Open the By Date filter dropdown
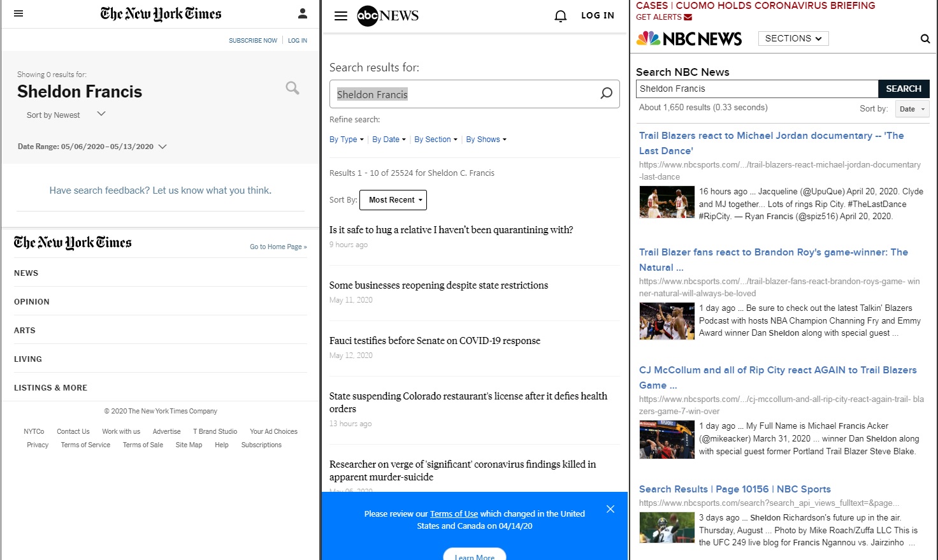The width and height of the screenshot is (938, 560). point(389,140)
